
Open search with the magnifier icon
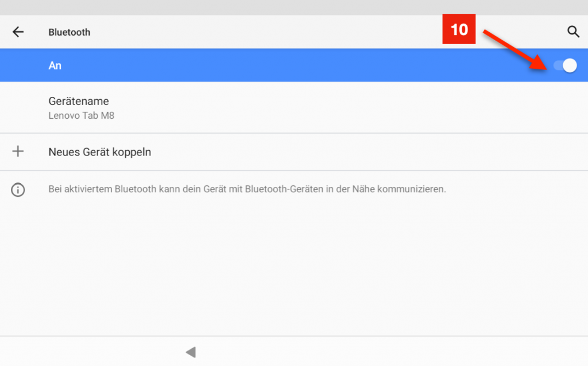click(x=573, y=32)
